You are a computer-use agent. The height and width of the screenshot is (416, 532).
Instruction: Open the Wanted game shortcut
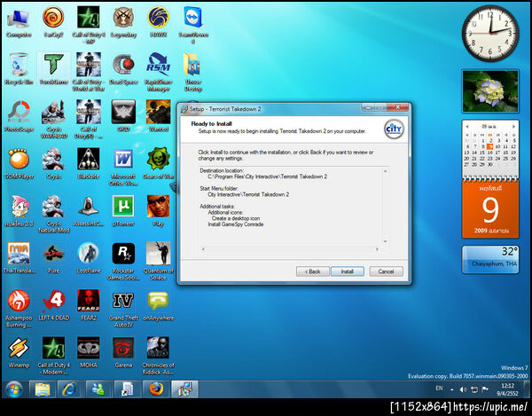pyautogui.click(x=159, y=116)
